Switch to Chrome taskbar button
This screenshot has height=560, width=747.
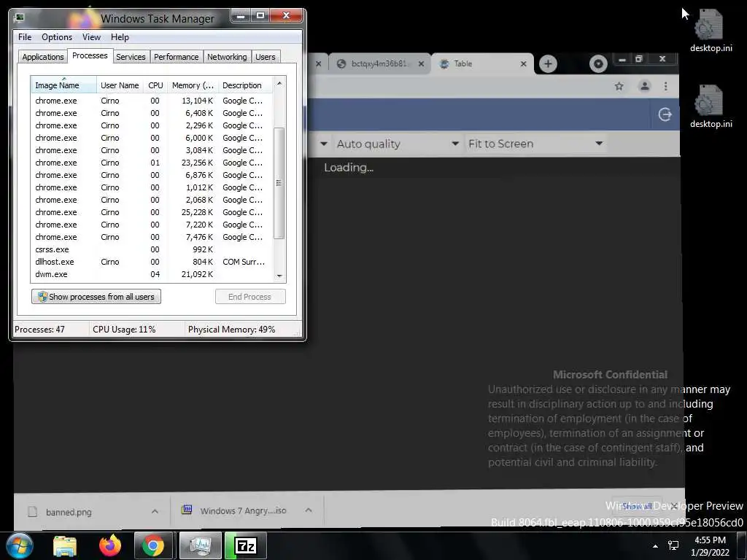tap(153, 545)
